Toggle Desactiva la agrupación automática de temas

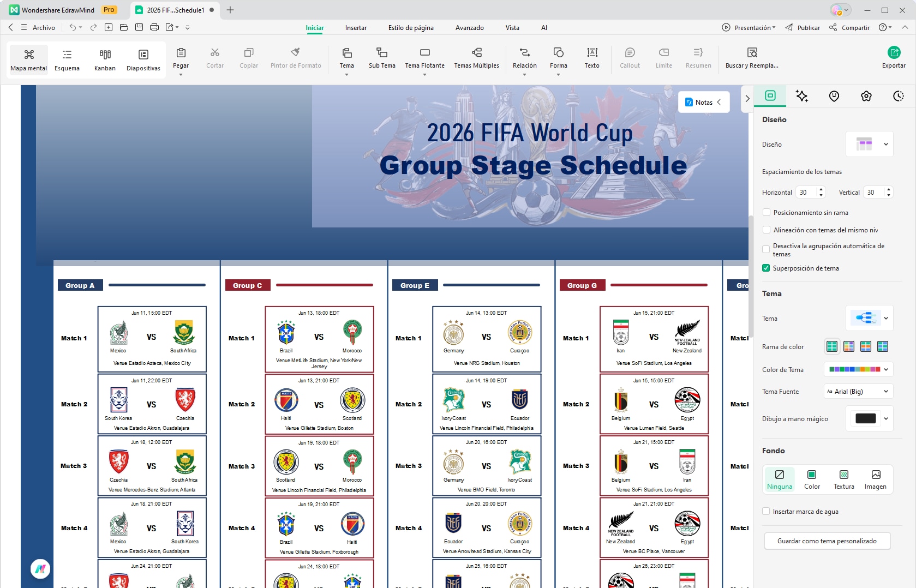pyautogui.click(x=767, y=250)
